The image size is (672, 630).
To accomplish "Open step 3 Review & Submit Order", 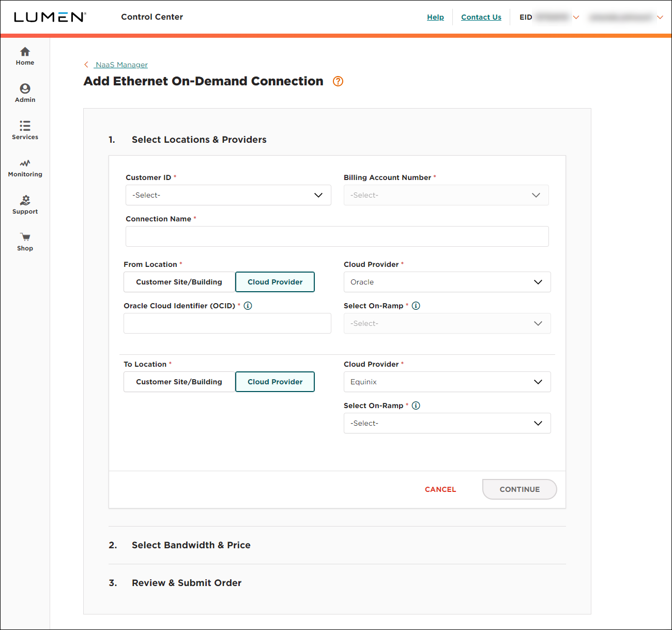I will pyautogui.click(x=187, y=583).
